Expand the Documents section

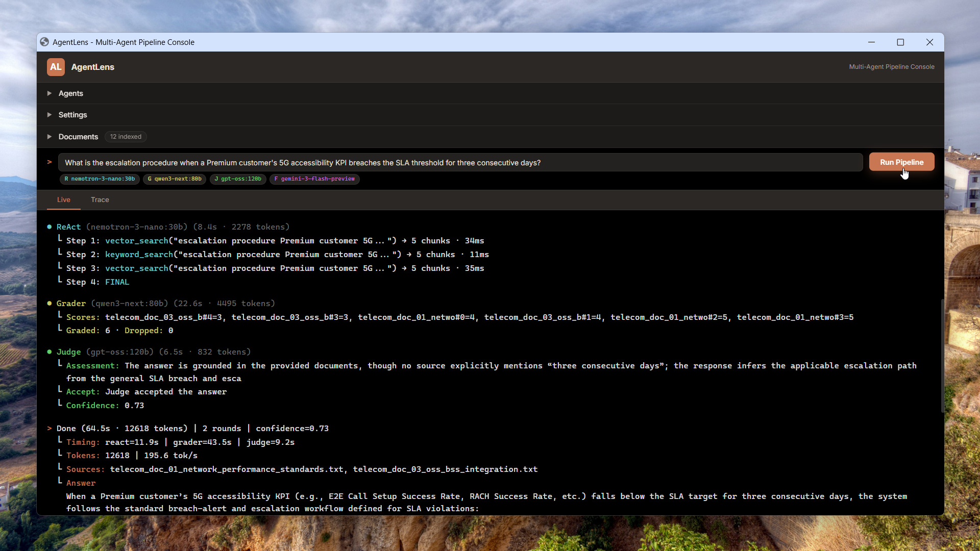(50, 137)
